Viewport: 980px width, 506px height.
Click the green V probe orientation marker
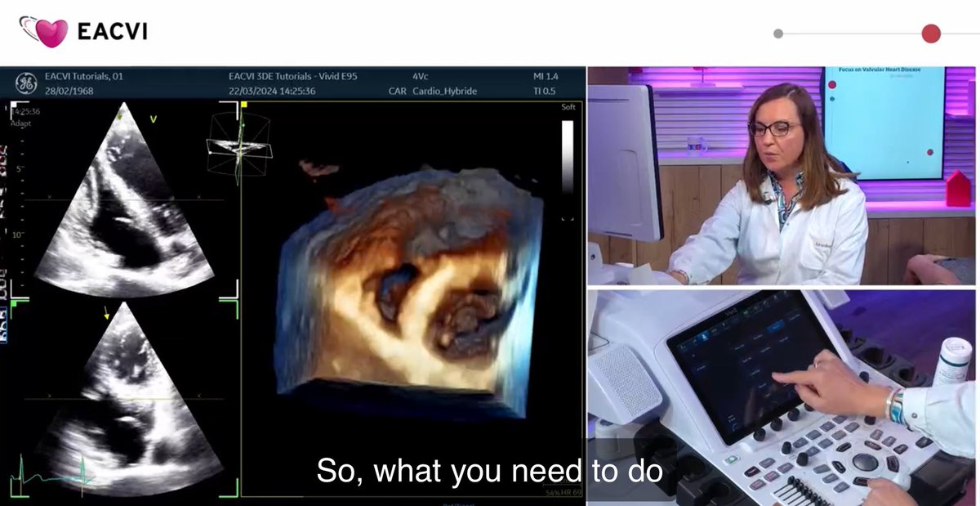(x=153, y=119)
